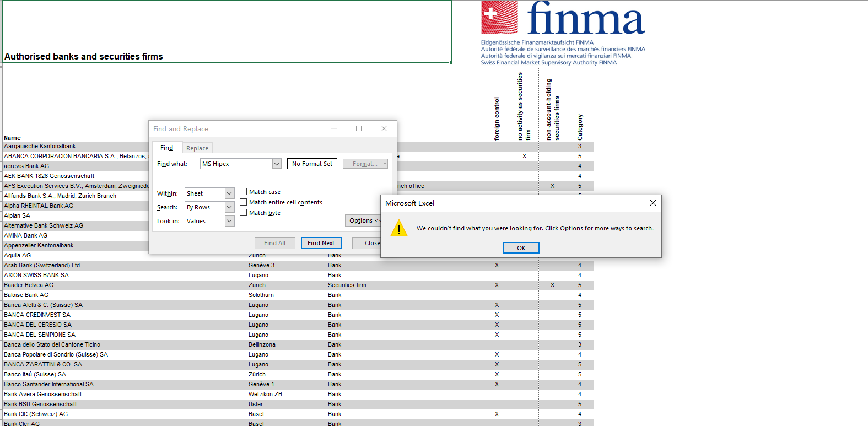Close the Find and Replace dialog with X
This screenshot has width=868, height=426.
(384, 128)
